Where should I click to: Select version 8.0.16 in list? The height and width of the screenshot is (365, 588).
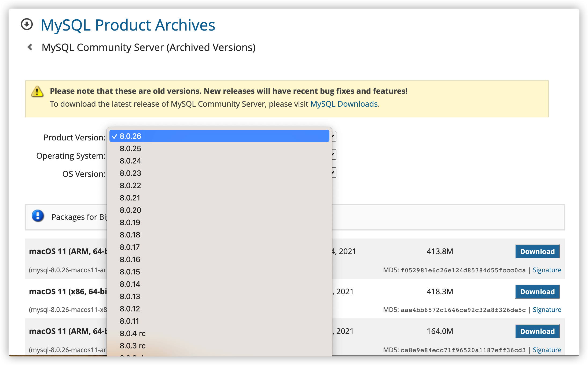130,259
